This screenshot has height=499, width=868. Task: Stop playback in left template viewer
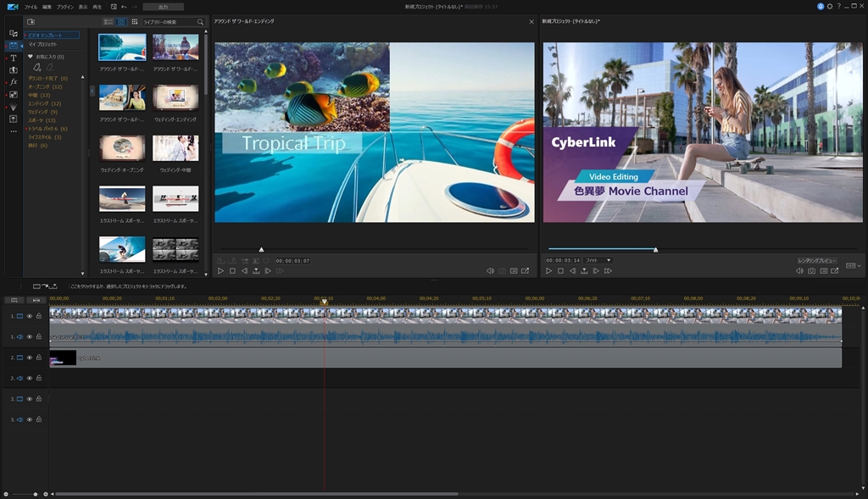(x=232, y=271)
